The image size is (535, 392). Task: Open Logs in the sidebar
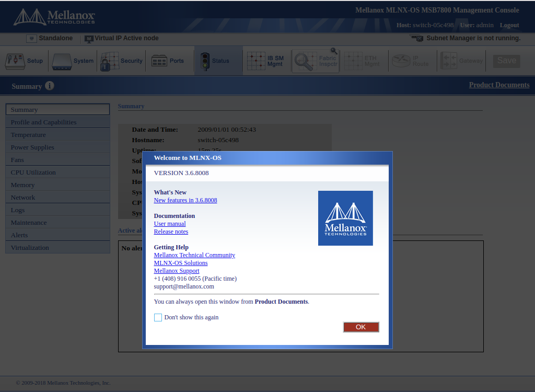point(57,210)
